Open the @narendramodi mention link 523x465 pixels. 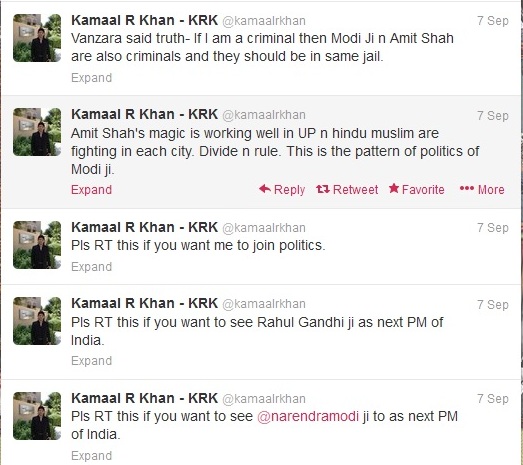pyautogui.click(x=308, y=417)
